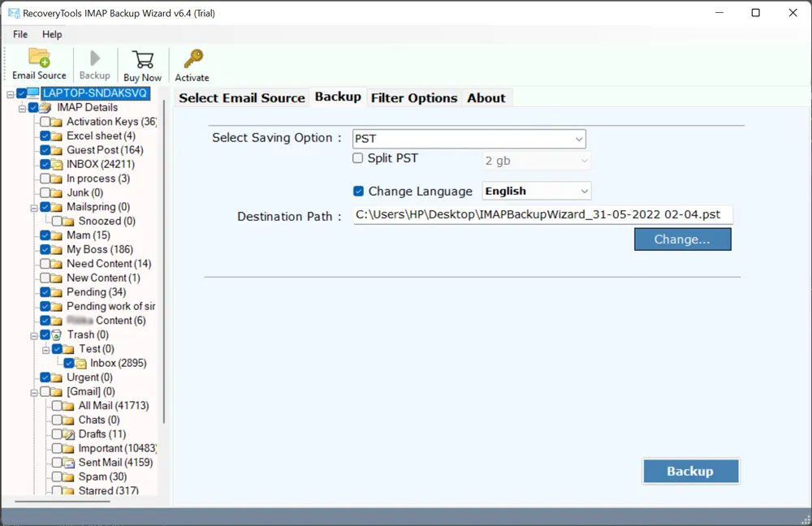The image size is (812, 526).
Task: Open the 2 gb split size dropdown
Action: 537,161
